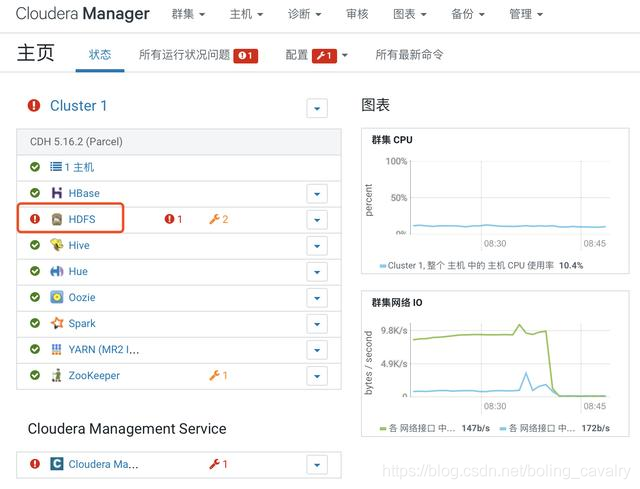Expand the 配置 tab dropdown arrow
Viewport: 640px width, 489px height.
345,55
